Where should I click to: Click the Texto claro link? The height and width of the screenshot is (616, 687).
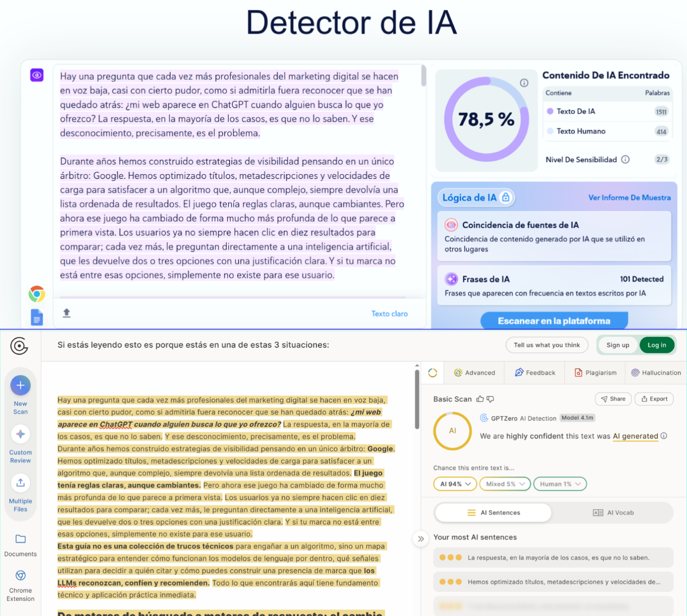point(390,314)
